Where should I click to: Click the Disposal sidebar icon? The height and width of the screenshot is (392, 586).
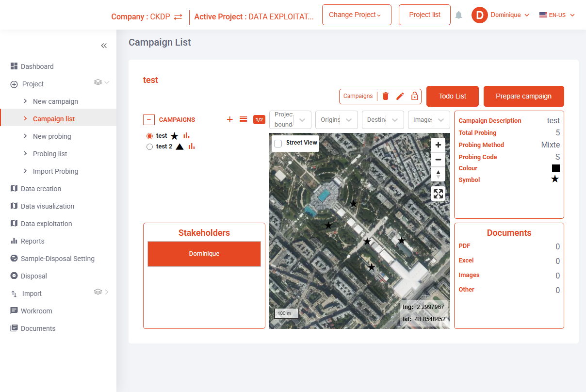(14, 276)
